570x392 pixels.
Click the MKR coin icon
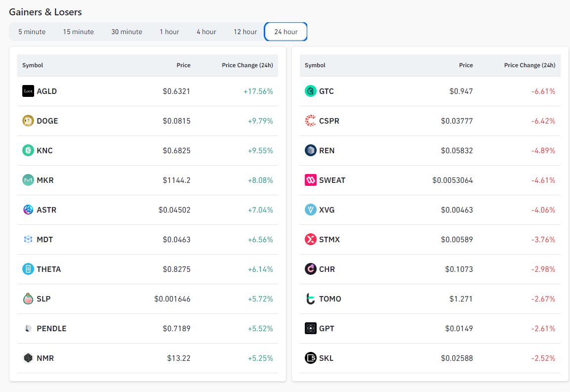[x=28, y=180]
